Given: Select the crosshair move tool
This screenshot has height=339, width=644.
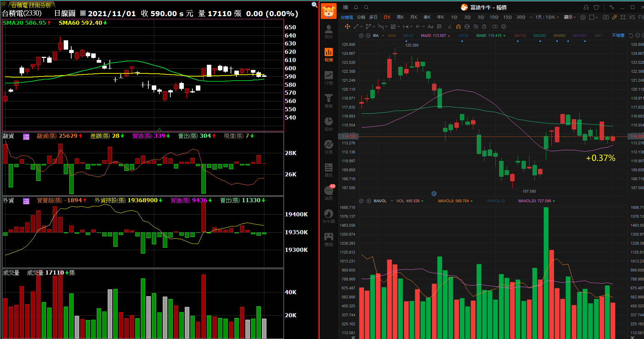Looking at the screenshot, I should [347, 27].
